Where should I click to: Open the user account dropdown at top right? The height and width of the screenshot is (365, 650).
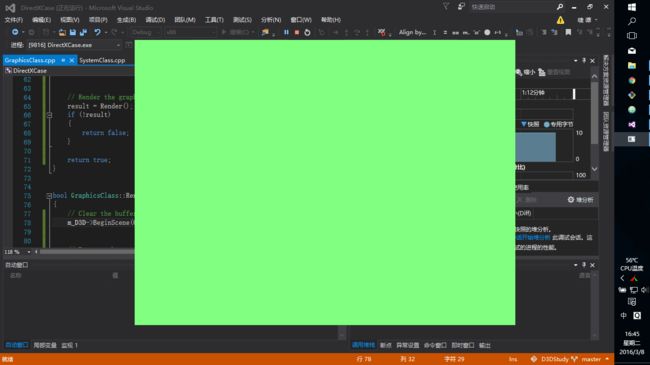click(x=587, y=20)
